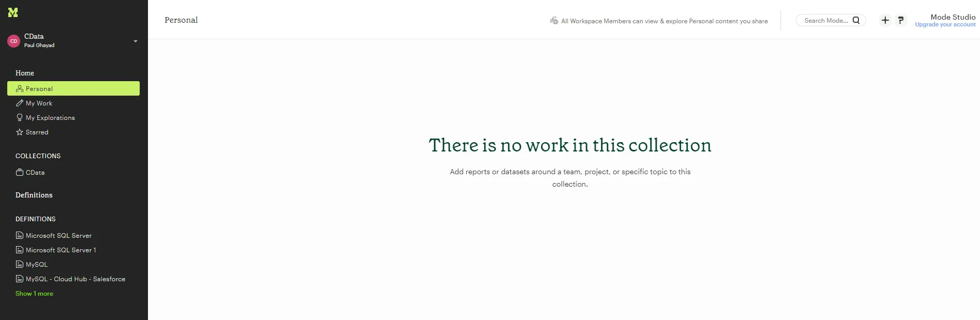The height and width of the screenshot is (320, 980).
Task: Expand the CData workspace dropdown arrow
Action: pyautogui.click(x=136, y=41)
